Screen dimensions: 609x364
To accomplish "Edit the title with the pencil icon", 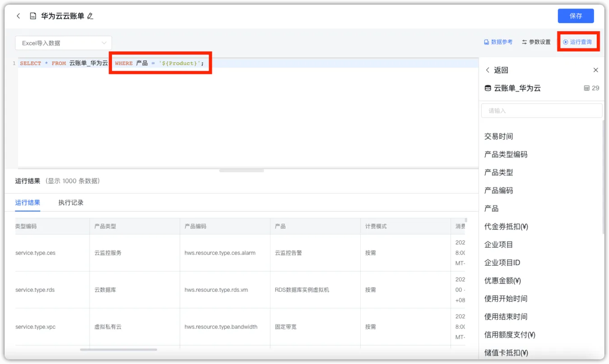I will (x=90, y=16).
